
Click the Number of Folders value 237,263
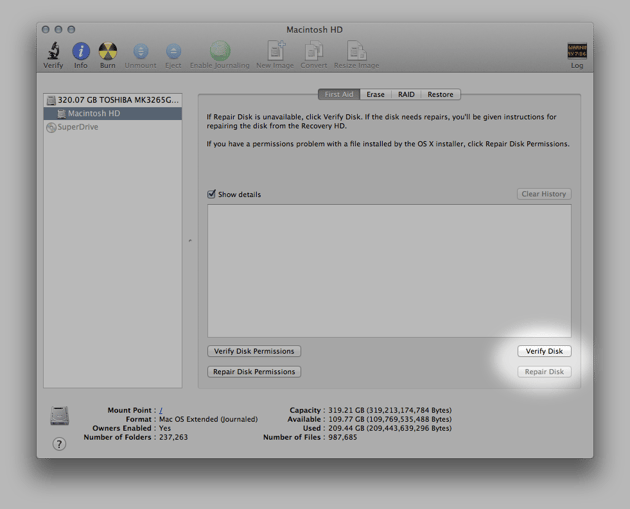tap(173, 437)
